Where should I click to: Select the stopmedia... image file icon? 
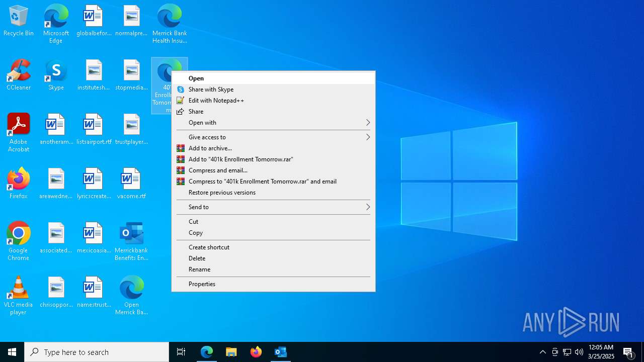[131, 75]
